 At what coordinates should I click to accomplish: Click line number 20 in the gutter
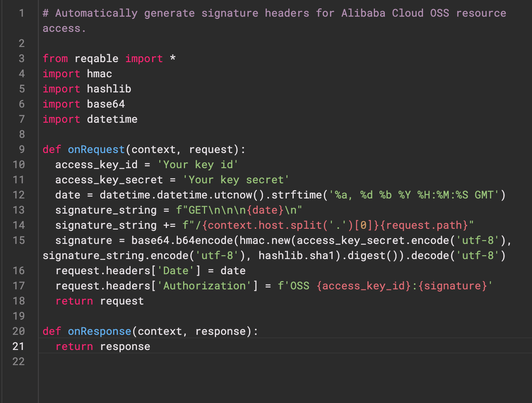[19, 331]
